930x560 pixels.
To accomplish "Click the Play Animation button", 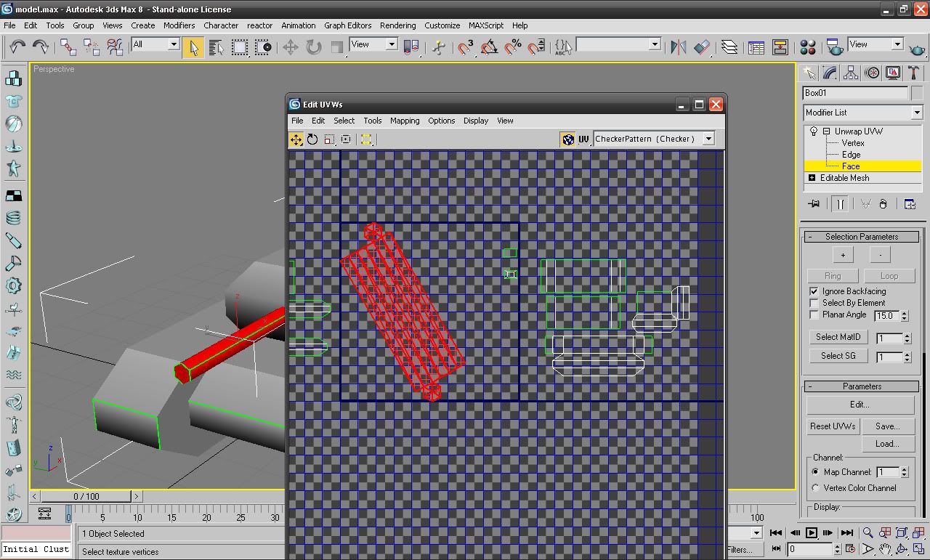I will point(812,533).
